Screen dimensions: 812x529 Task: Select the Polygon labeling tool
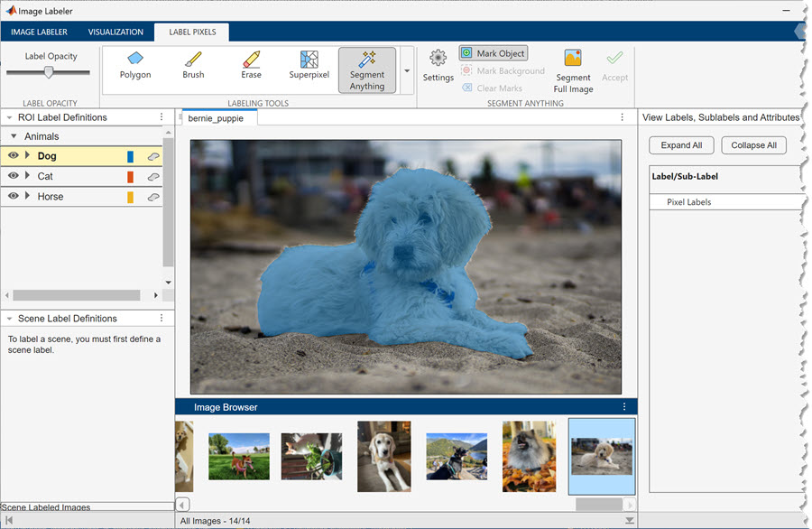[135, 65]
